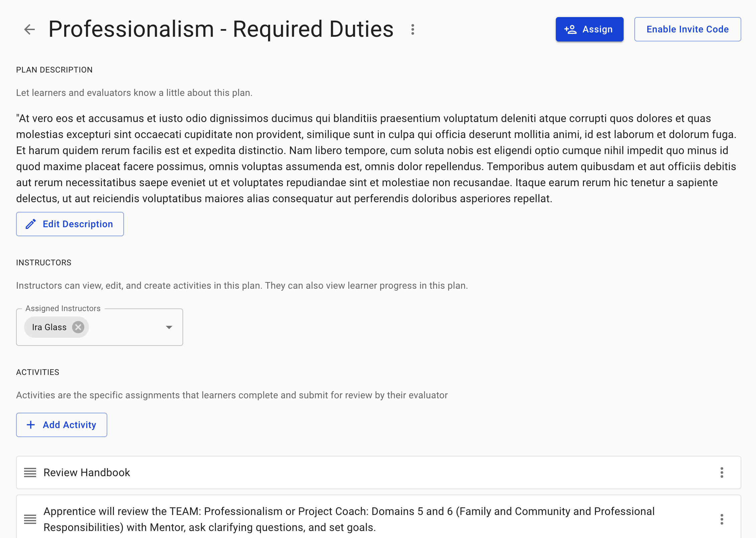Click the Edit Description button text

[x=78, y=224]
